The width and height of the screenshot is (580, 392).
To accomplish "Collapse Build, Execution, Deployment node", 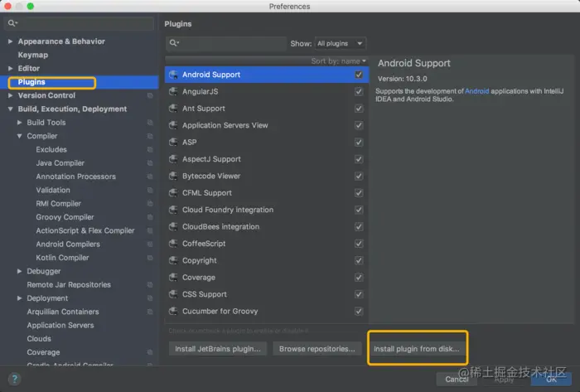I will pyautogui.click(x=10, y=109).
